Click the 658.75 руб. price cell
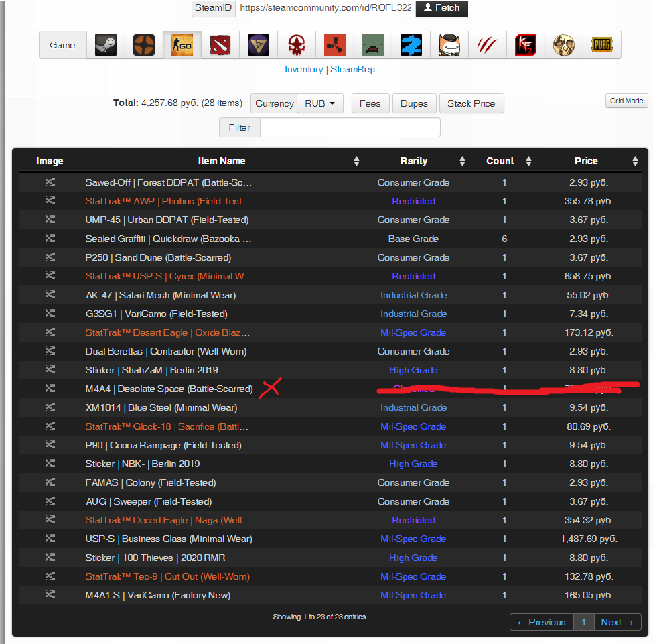The image size is (653, 644). (589, 276)
